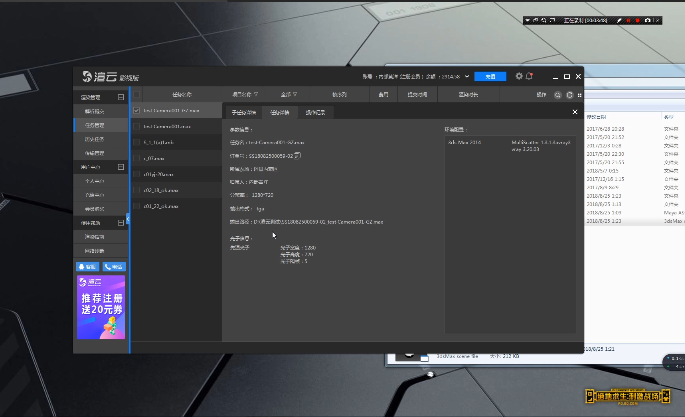
Task: Switch to the 操作记录 tab
Action: (315, 113)
